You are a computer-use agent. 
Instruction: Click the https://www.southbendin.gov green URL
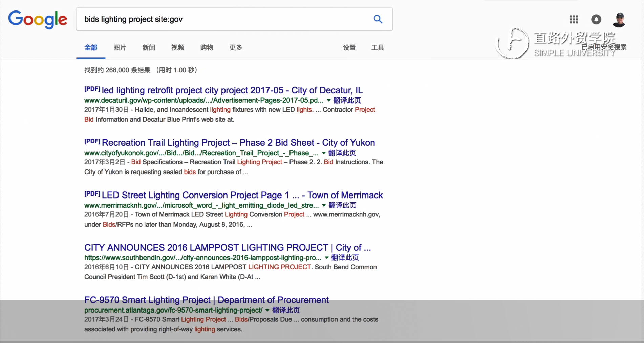click(x=203, y=258)
